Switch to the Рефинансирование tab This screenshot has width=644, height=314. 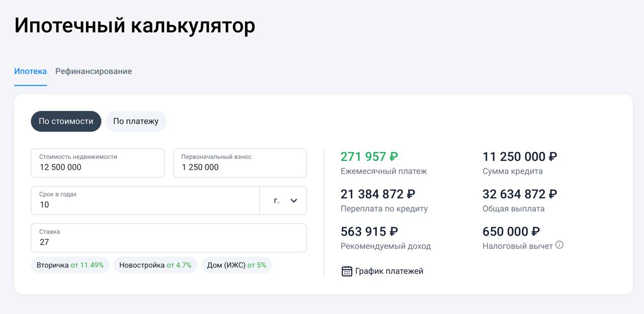click(94, 71)
